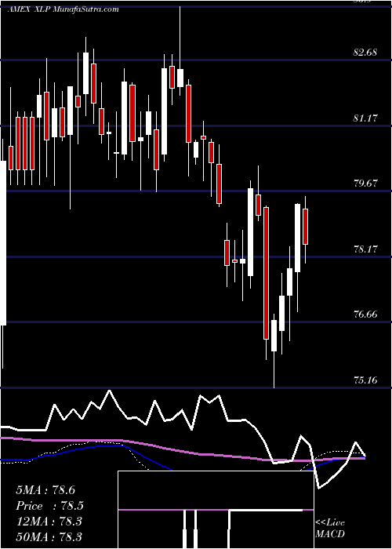Click the 50MA : 78.3 reading
392x549 pixels.
49,536
